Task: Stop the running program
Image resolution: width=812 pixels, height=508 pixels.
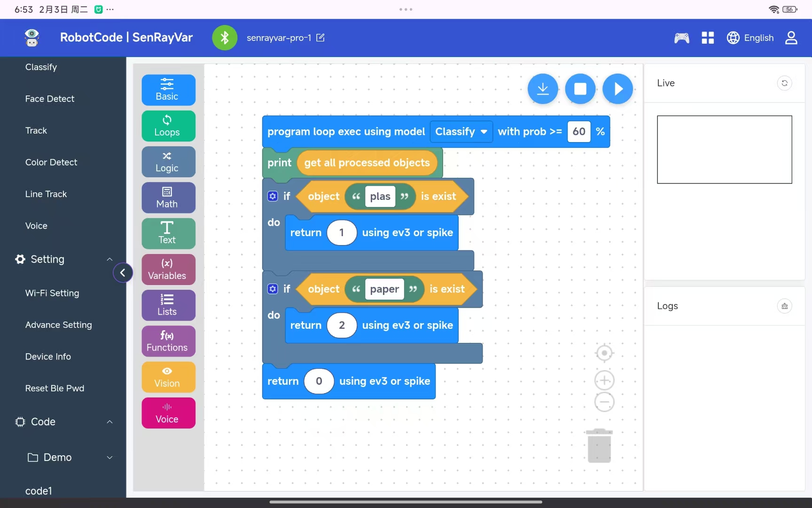Action: [580, 89]
